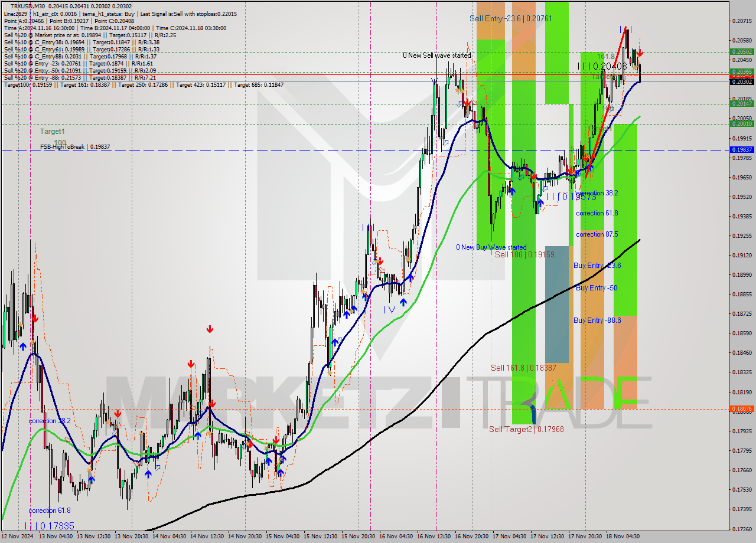The image size is (756, 543).
Task: Click the green 0.20365 price tag on axis
Action: 741,71
